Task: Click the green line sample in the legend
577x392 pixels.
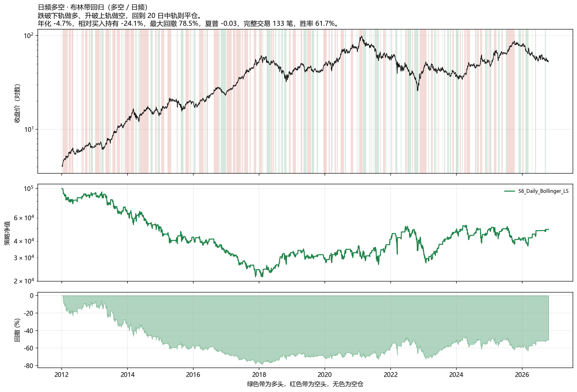Action: [x=510, y=191]
